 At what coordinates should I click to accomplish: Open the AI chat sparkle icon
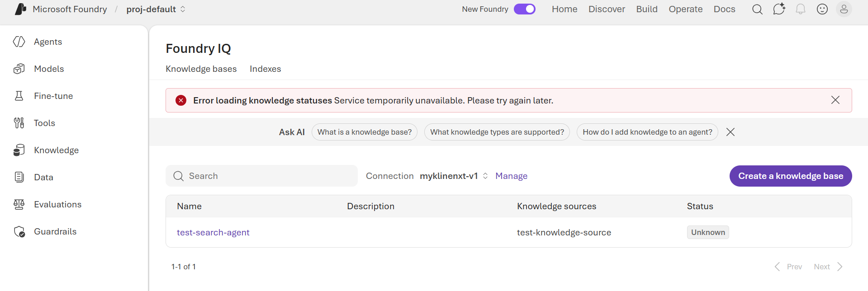pyautogui.click(x=779, y=9)
